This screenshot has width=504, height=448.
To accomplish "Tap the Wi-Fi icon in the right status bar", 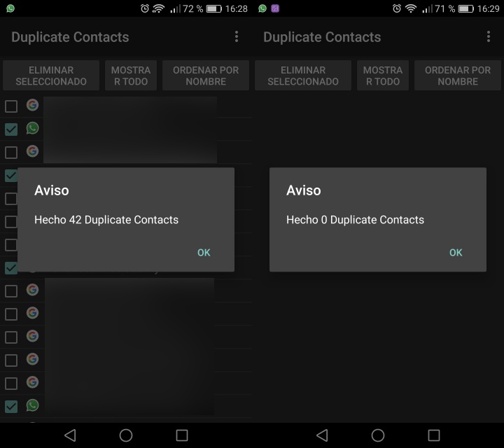I will 410,8.
